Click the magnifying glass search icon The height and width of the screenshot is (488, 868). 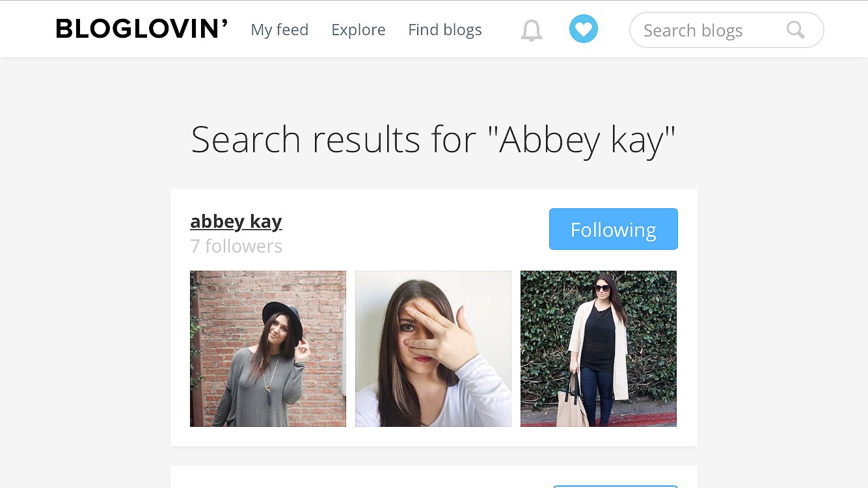click(x=795, y=30)
